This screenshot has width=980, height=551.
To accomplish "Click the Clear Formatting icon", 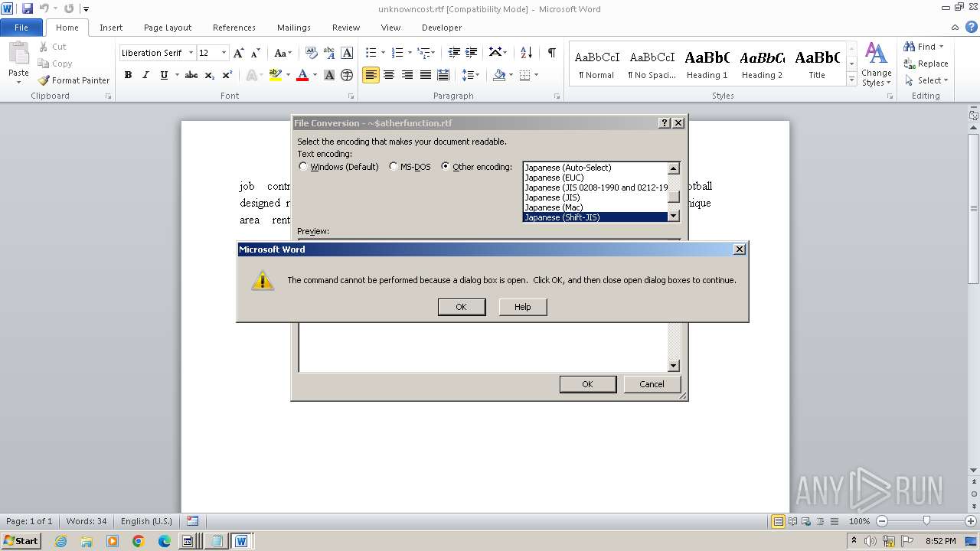I will [311, 53].
